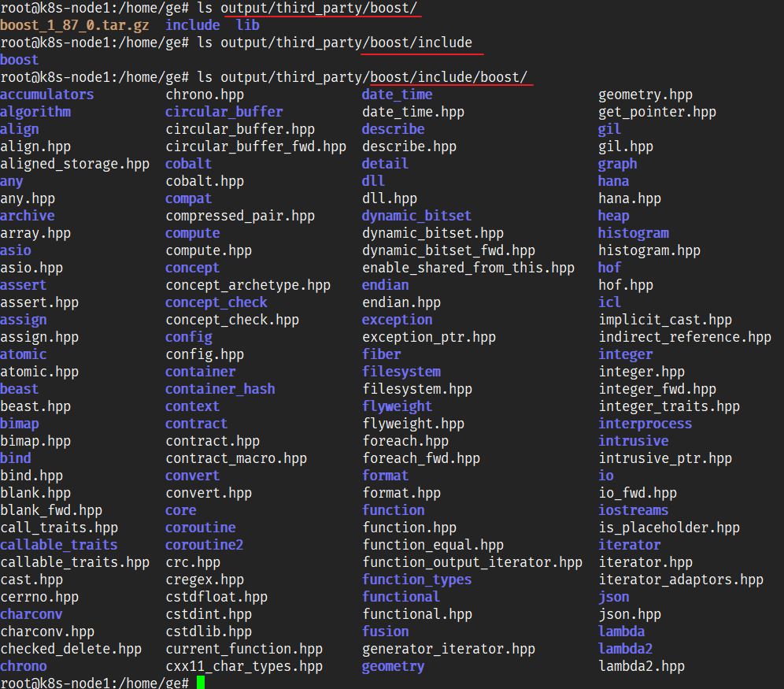The width and height of the screenshot is (784, 689).
Task: Click the 'coroutine2' directory entry
Action: (x=205, y=545)
